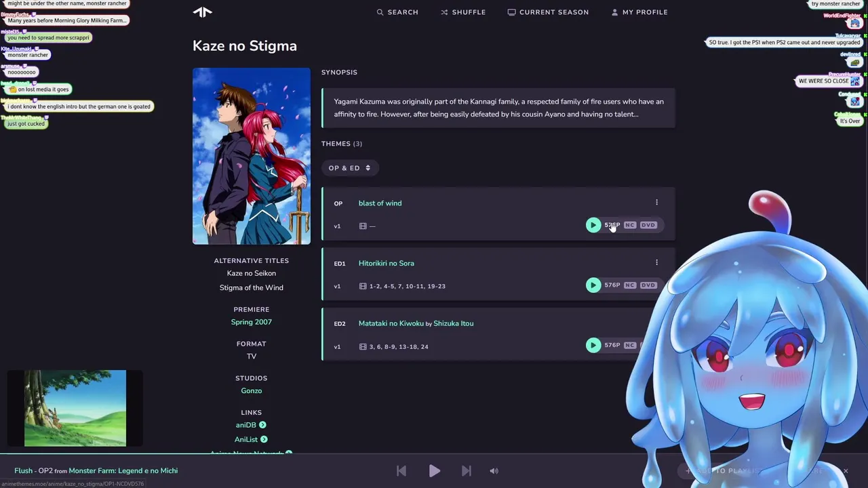Screen dimensions: 868x488
Task: Open My Profile
Action: tap(639, 12)
